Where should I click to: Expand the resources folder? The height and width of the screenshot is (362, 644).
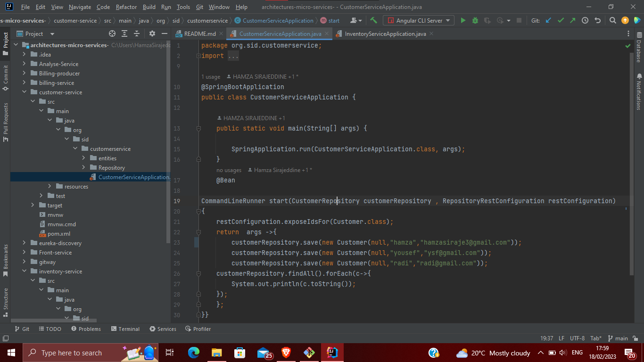point(50,187)
